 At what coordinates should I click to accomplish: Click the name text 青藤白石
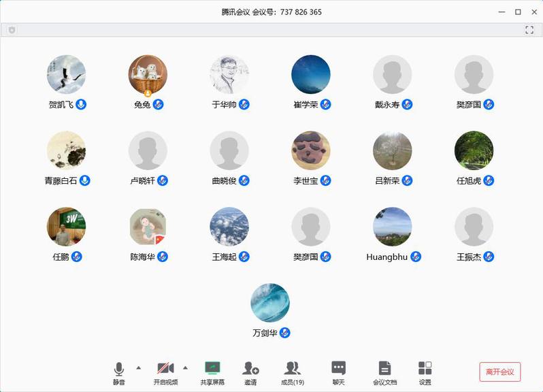(61, 181)
